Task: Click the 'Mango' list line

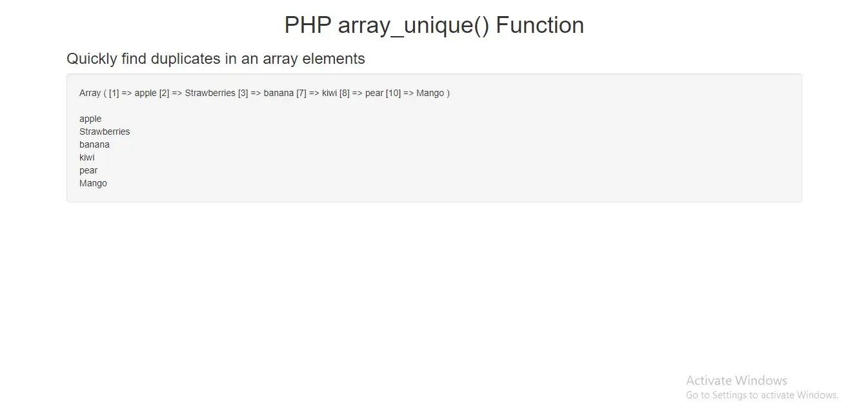Action: (x=93, y=183)
